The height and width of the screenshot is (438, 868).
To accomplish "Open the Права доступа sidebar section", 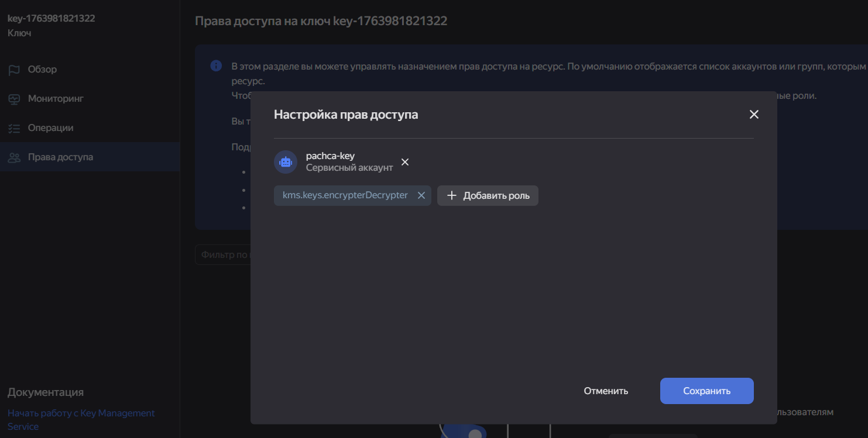I will pyautogui.click(x=60, y=157).
